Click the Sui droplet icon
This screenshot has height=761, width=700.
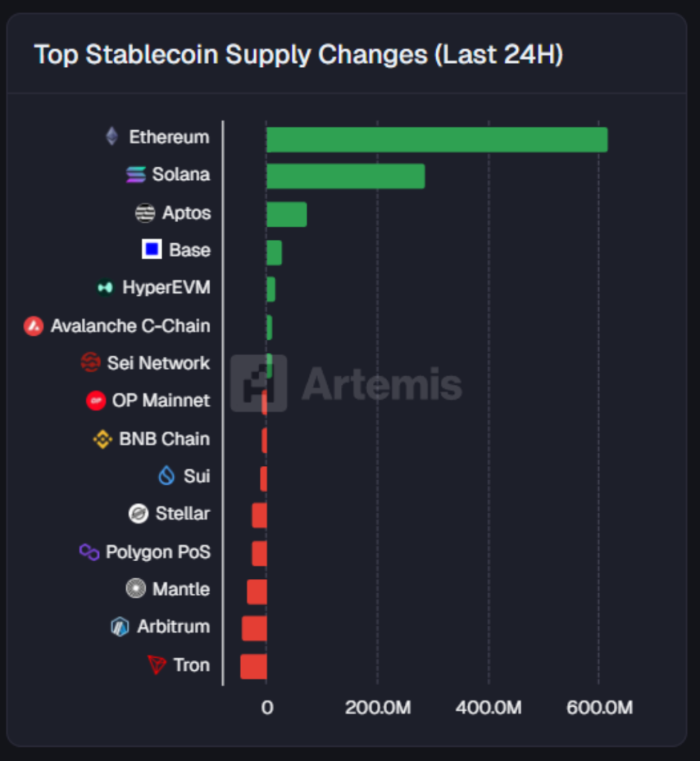click(x=166, y=476)
